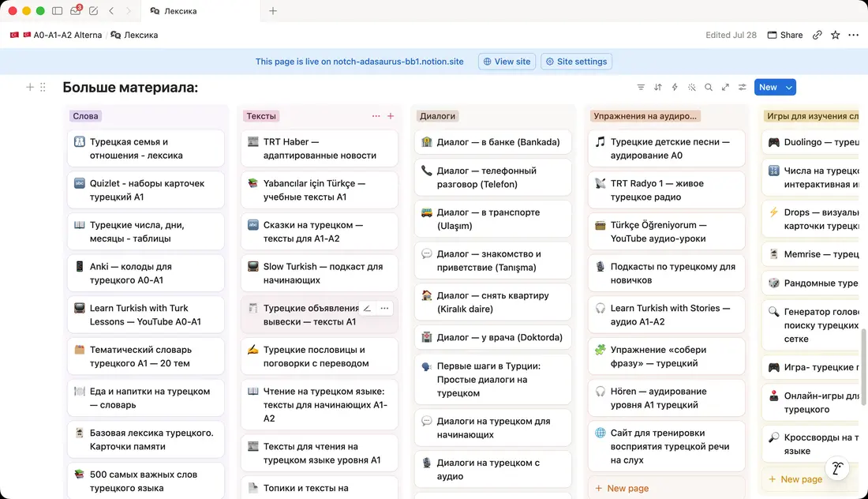The image size is (868, 499).
Task: Open Турецкие детские песни card
Action: [667, 148]
